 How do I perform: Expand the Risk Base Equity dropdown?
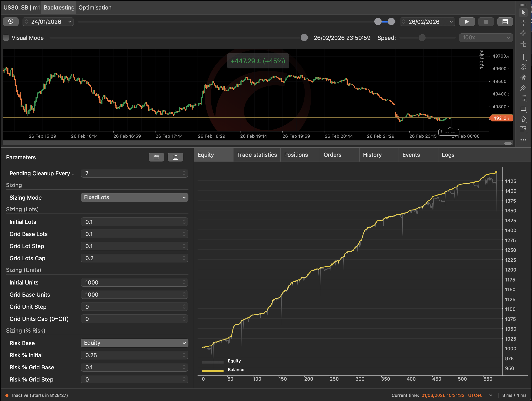(134, 343)
